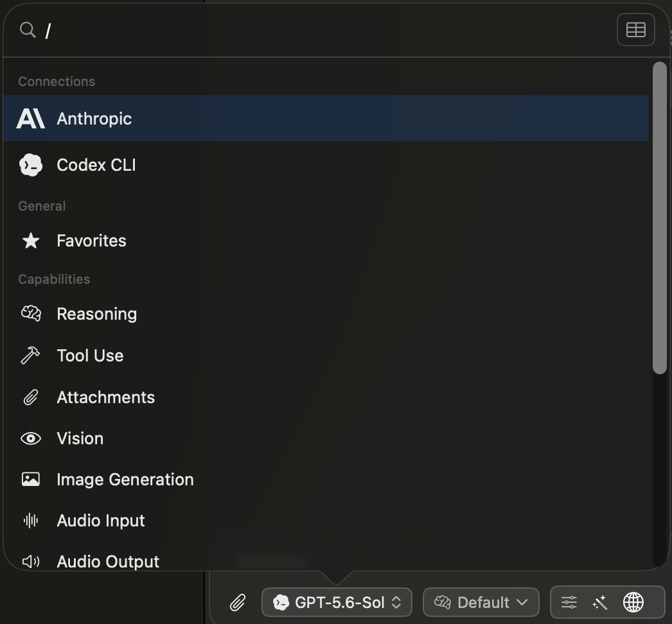The image size is (672, 624).
Task: Filter by Audio Input capability
Action: pos(326,521)
